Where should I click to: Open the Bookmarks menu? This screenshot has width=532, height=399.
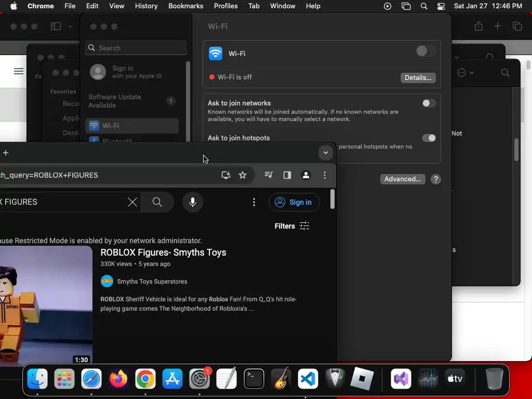pos(185,6)
